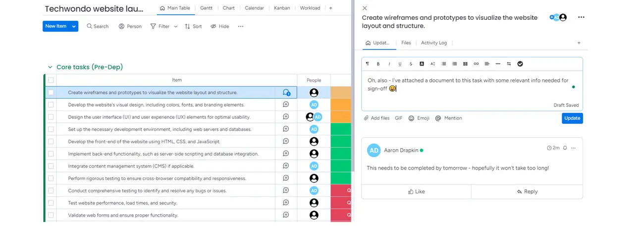The image size is (644, 234).
Task: Expand the Filter options chevron
Action: (175, 27)
